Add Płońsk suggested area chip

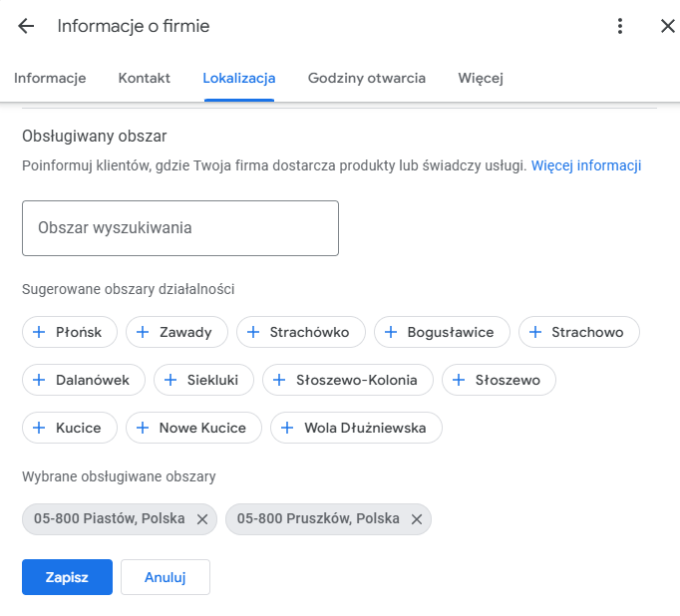coord(70,332)
